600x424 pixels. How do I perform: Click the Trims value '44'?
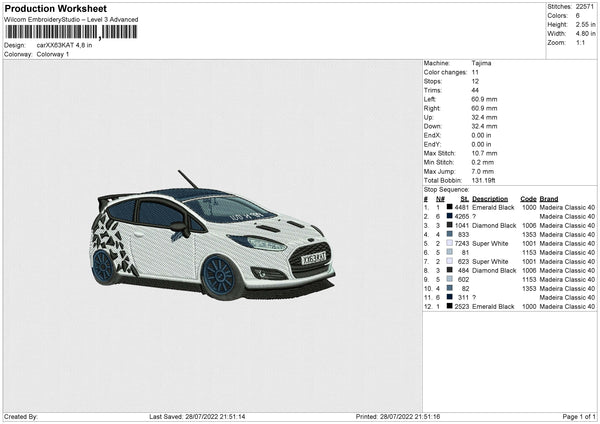pyautogui.click(x=475, y=90)
